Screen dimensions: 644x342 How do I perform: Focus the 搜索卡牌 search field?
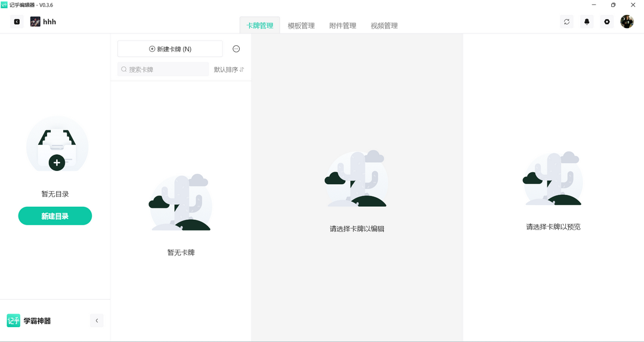pyautogui.click(x=163, y=69)
